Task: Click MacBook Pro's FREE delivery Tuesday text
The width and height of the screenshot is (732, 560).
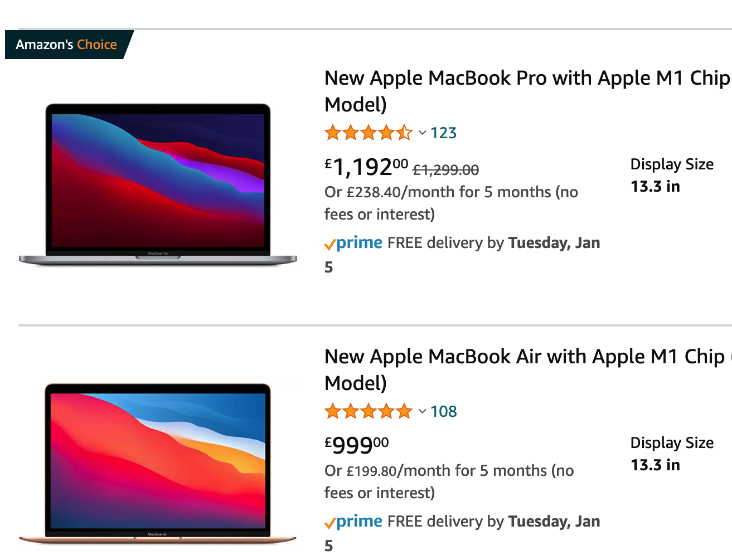Action: coord(493,243)
